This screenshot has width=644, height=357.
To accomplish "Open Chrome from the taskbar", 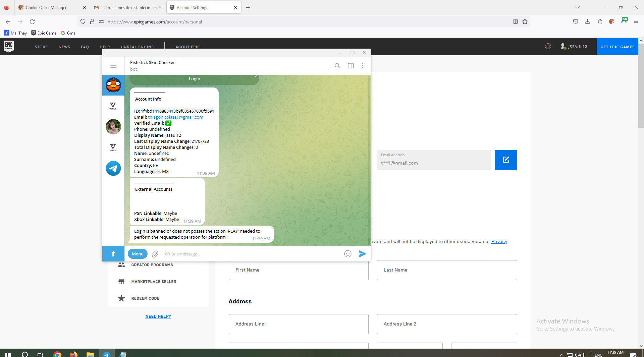I will (57, 354).
